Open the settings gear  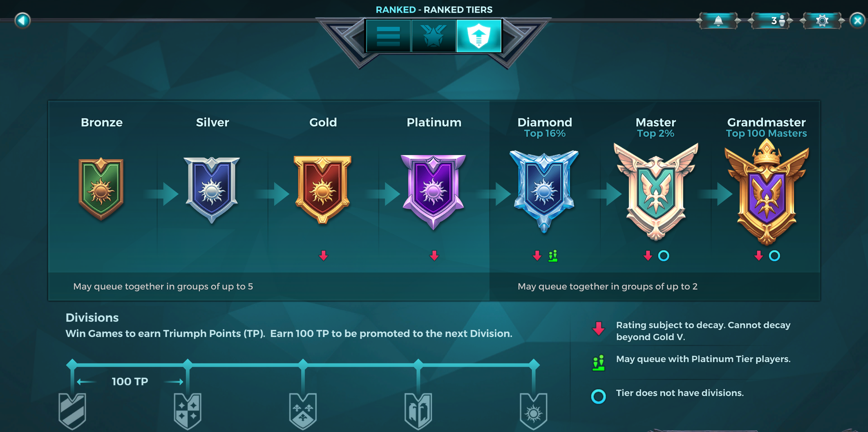click(x=822, y=21)
